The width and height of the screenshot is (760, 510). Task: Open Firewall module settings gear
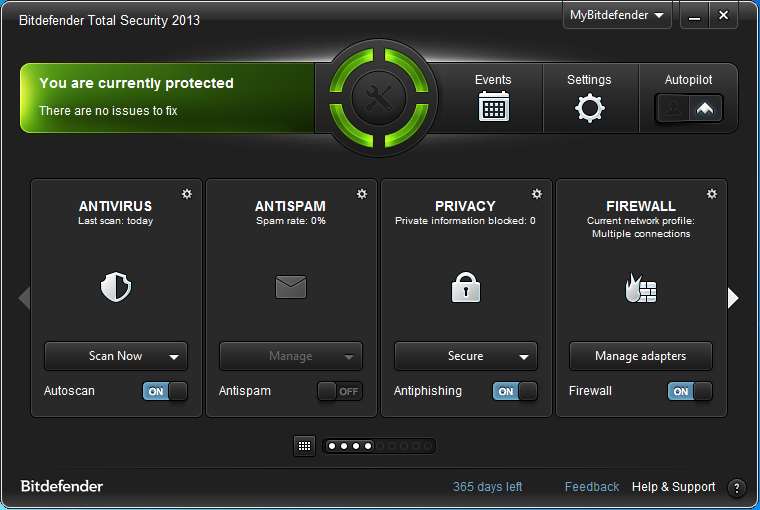coord(712,194)
